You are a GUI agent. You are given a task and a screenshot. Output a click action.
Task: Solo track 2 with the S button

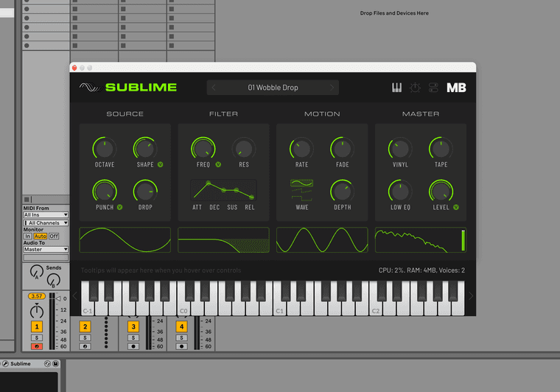(x=85, y=337)
